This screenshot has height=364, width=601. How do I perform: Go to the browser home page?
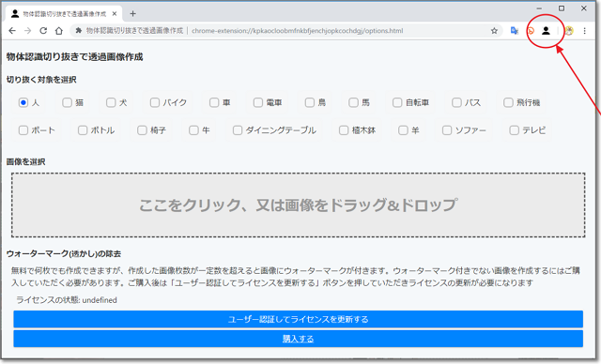pos(58,31)
